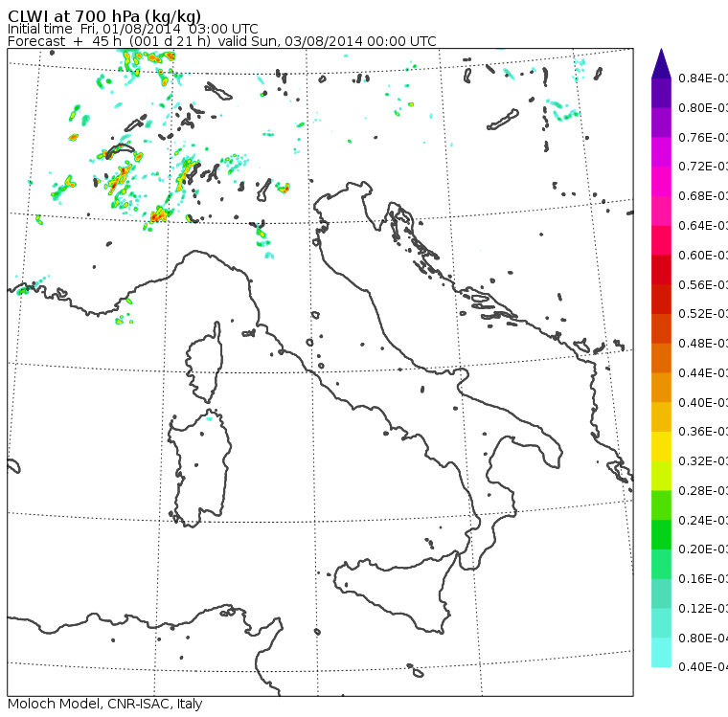Screen dimensions: 728x717
Task: Click the 0.56E-03 colorbar label
Action: [703, 284]
